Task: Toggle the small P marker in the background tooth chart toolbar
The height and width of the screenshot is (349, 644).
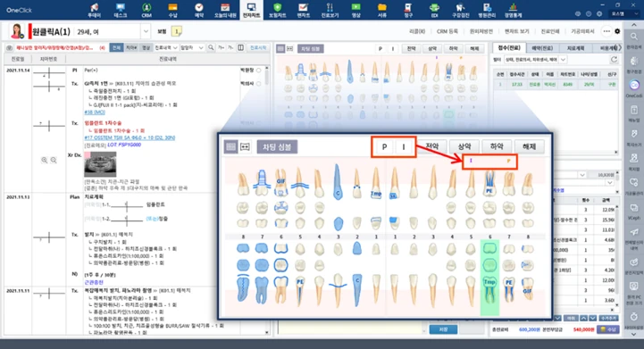Action: pyautogui.click(x=381, y=48)
